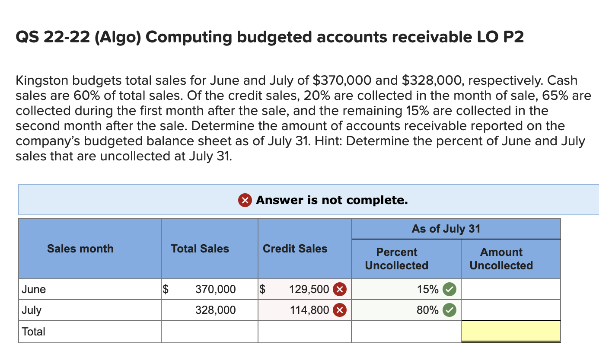Click June's Amount Uncollected empty cell

pyautogui.click(x=510, y=289)
